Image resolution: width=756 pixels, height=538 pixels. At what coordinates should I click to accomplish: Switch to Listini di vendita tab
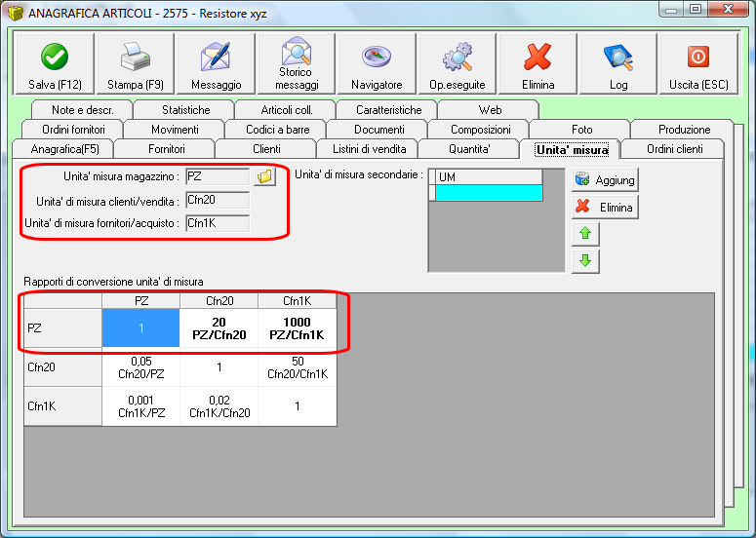point(369,149)
